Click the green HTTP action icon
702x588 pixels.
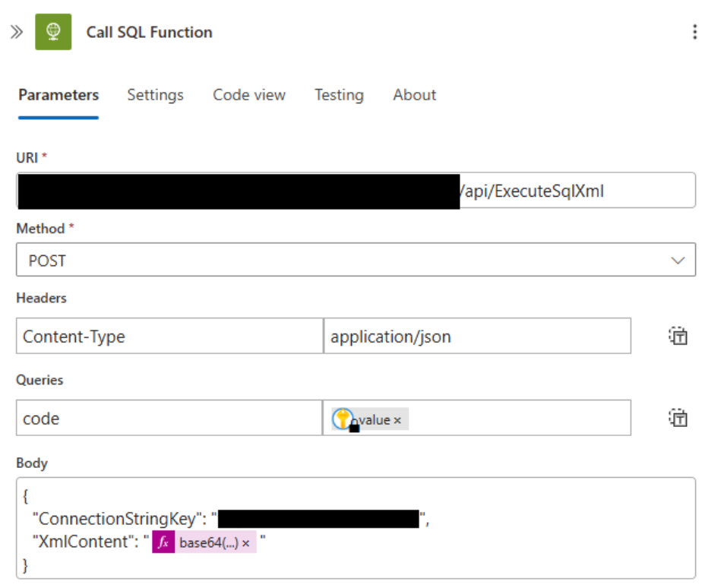[x=53, y=32]
